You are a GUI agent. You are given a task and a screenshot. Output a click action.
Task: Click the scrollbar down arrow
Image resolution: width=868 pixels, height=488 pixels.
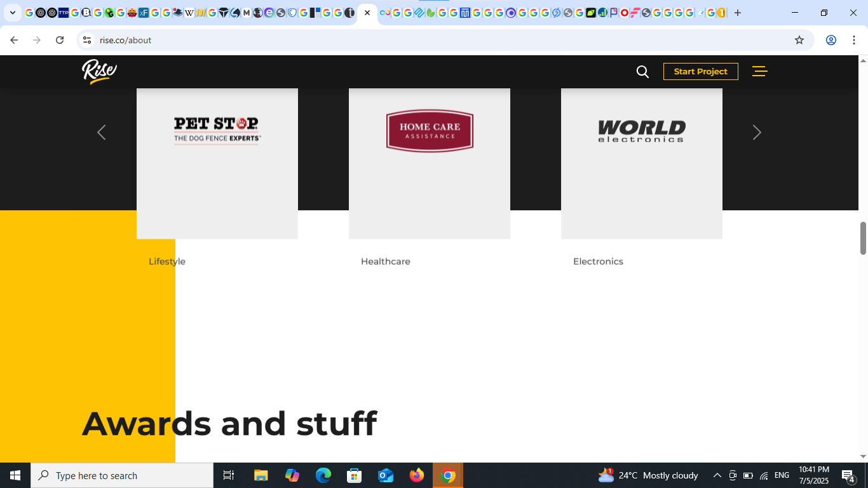tap(863, 456)
